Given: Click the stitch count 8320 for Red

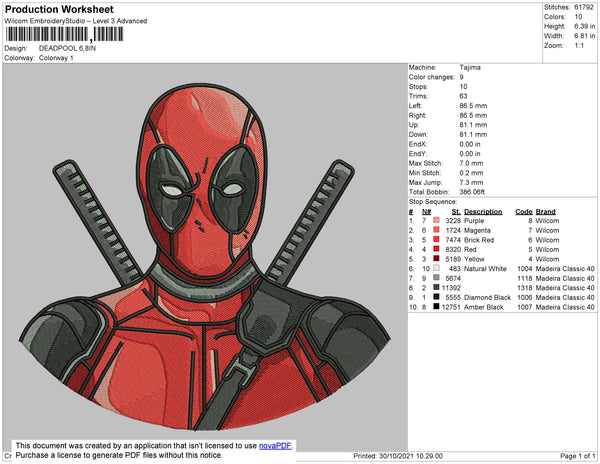Looking at the screenshot, I should 453,249.
